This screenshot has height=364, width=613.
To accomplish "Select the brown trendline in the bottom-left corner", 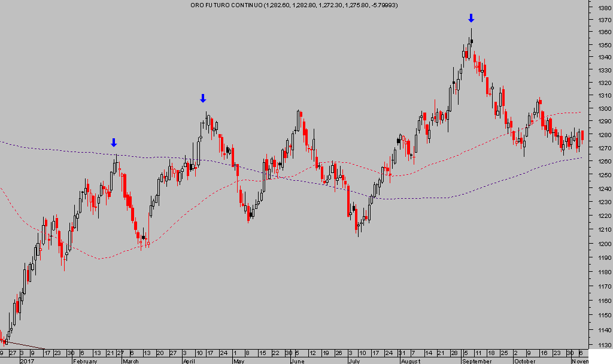I will pos(24,345).
